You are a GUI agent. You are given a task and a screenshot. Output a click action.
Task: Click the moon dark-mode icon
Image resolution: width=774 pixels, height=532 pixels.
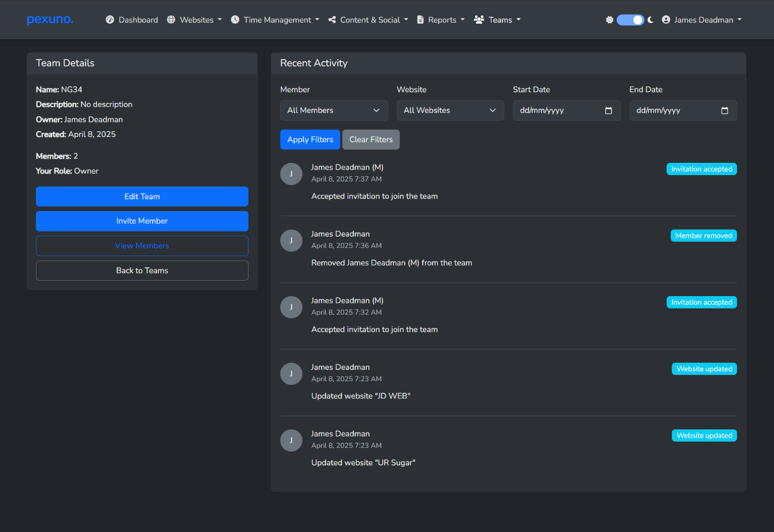(x=650, y=20)
